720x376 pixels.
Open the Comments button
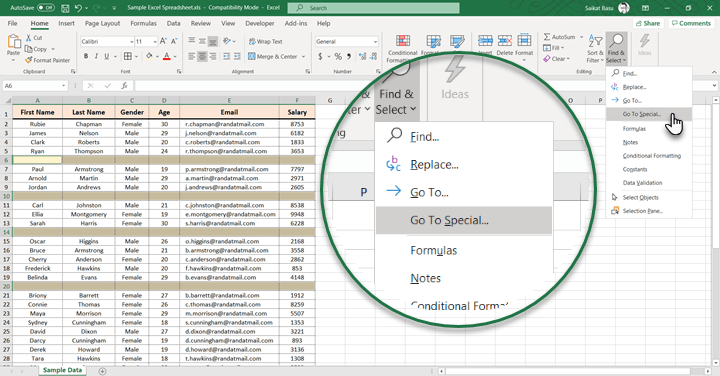691,23
